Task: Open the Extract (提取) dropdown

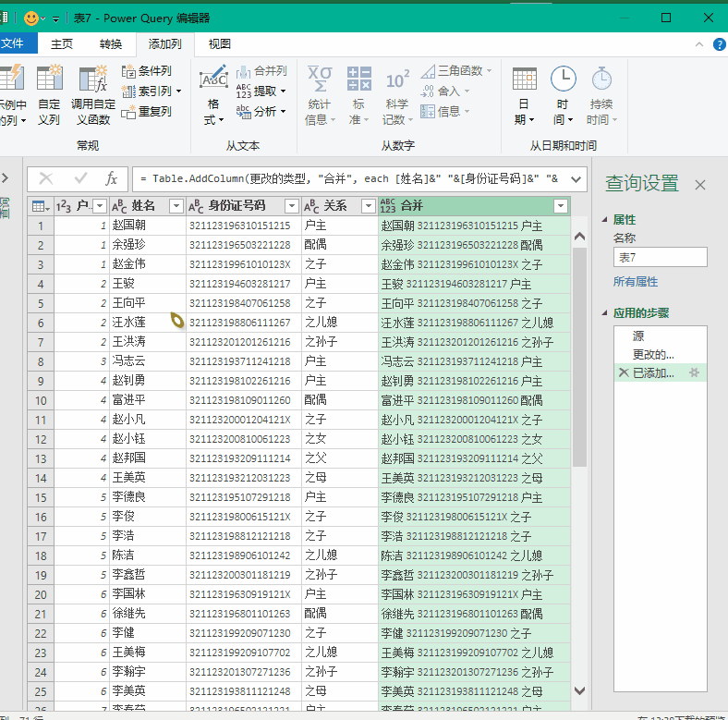Action: (261, 92)
